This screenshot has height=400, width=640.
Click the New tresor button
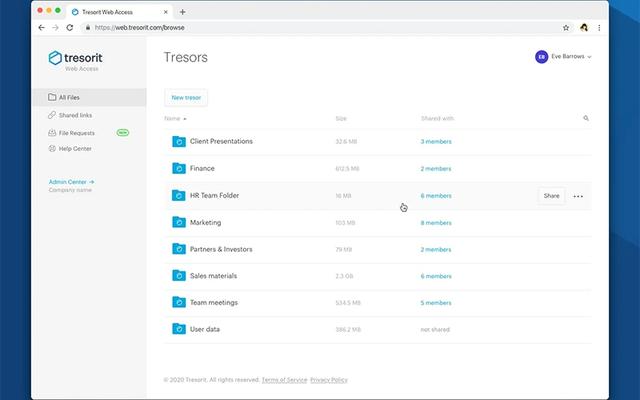coord(185,97)
